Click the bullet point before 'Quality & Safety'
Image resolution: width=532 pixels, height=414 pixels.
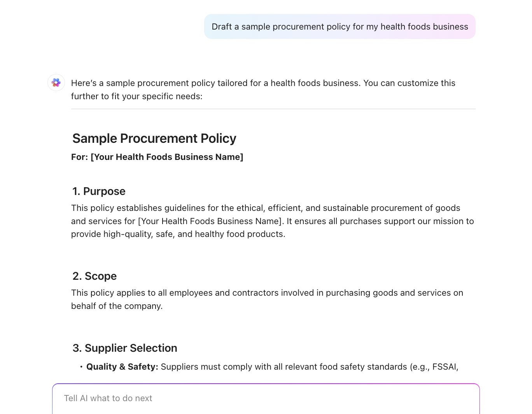click(x=81, y=367)
